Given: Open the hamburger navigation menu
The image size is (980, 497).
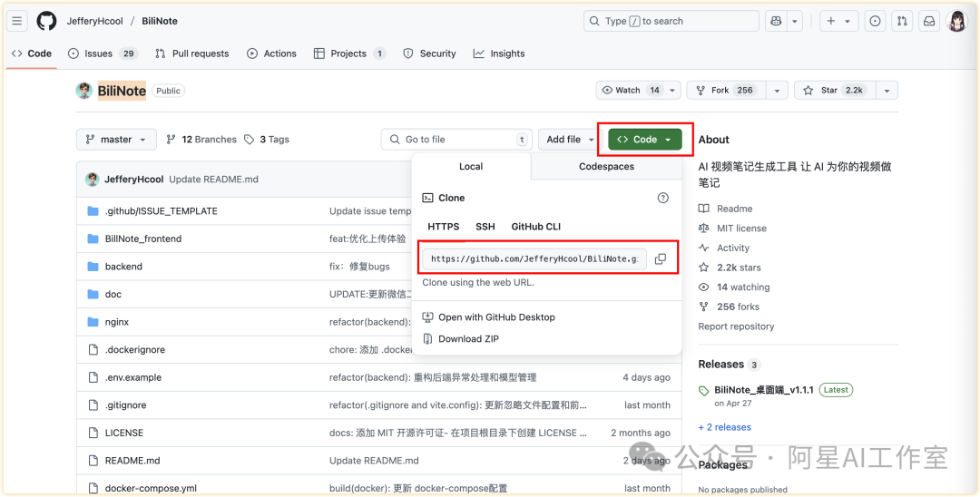Looking at the screenshot, I should point(17,21).
